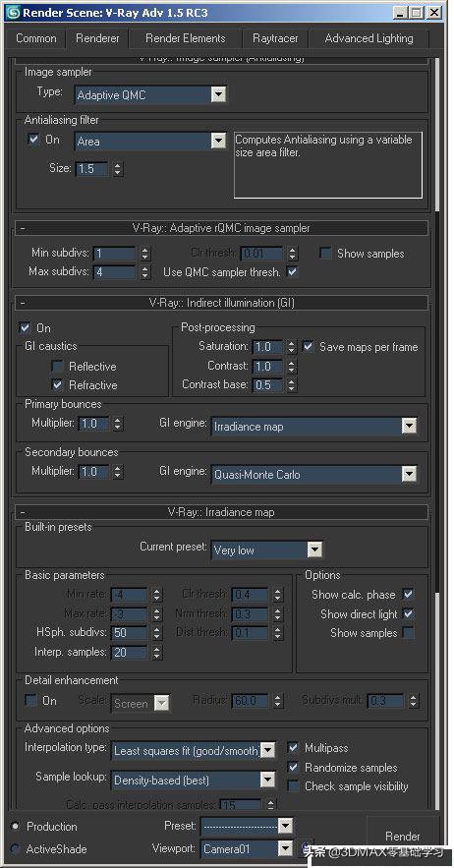Enable Reflective GI caustics
This screenshot has width=454, height=868.
click(57, 366)
